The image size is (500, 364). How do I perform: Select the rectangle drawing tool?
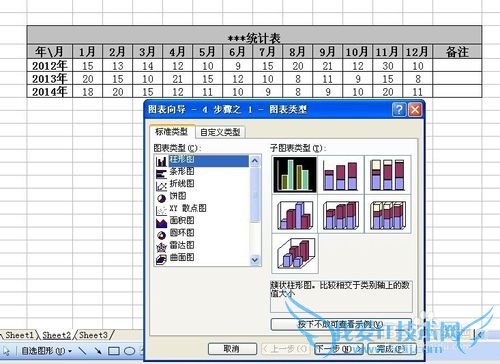pyautogui.click(x=114, y=351)
